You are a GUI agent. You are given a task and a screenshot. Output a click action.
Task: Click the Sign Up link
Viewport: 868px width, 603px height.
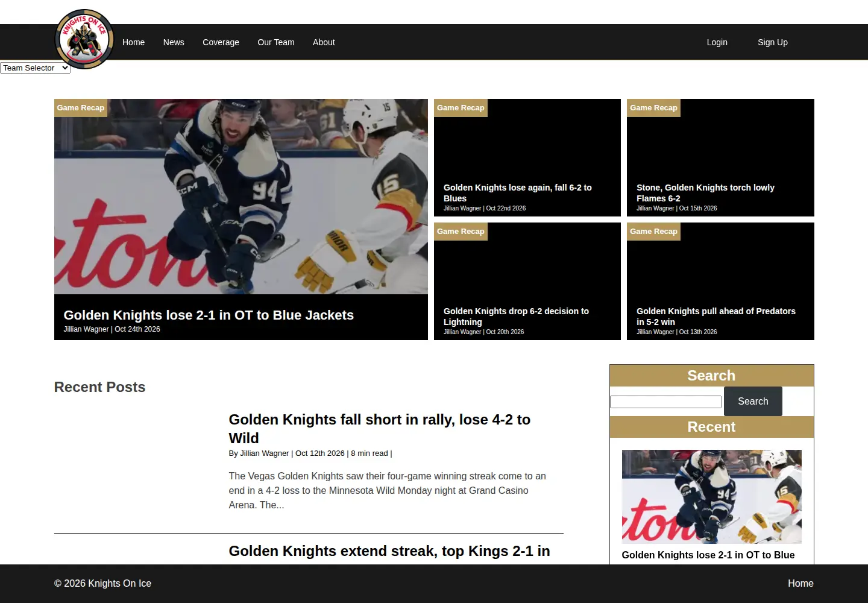tap(773, 42)
